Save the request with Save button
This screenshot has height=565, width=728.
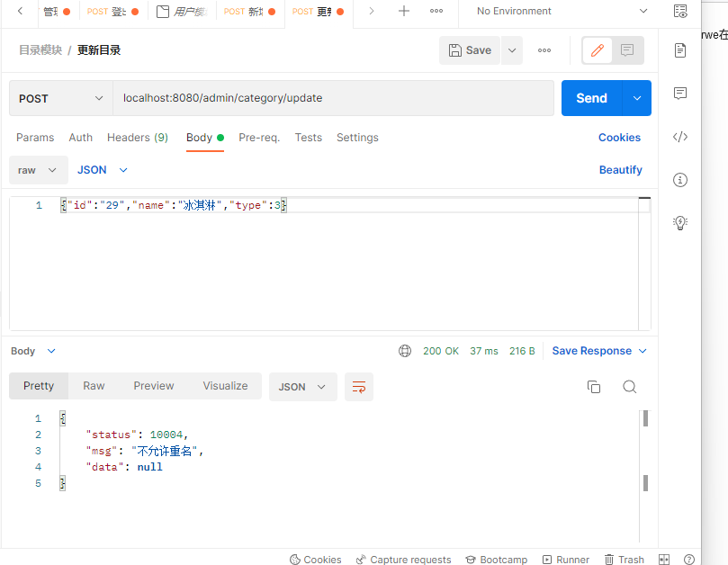470,50
